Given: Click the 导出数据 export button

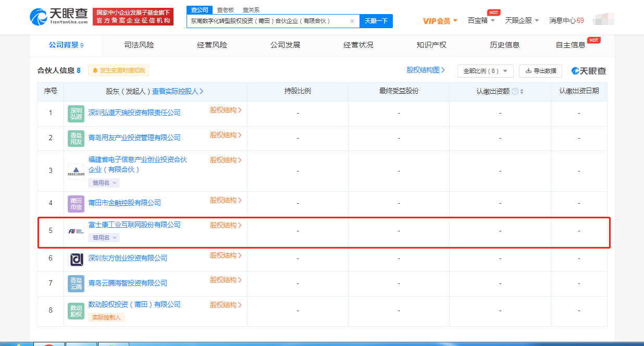Looking at the screenshot, I should pos(540,71).
